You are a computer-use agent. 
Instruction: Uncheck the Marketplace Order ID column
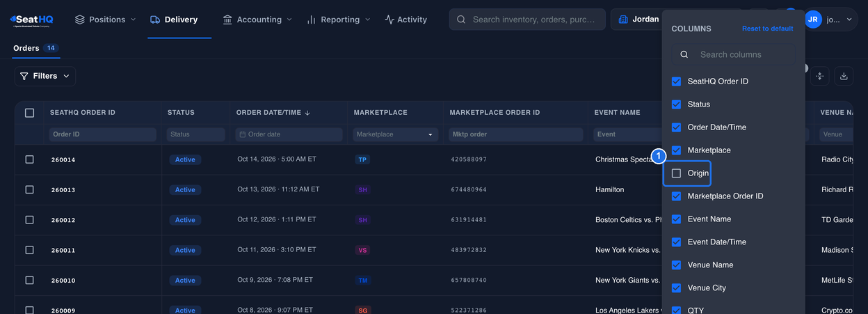[x=676, y=196]
